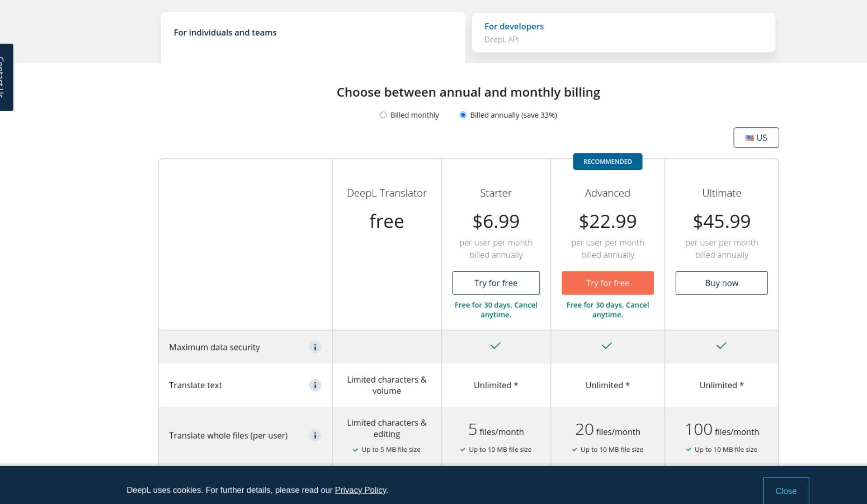The width and height of the screenshot is (867, 504).
Task: Open info icon for Translate text
Action: (x=315, y=385)
